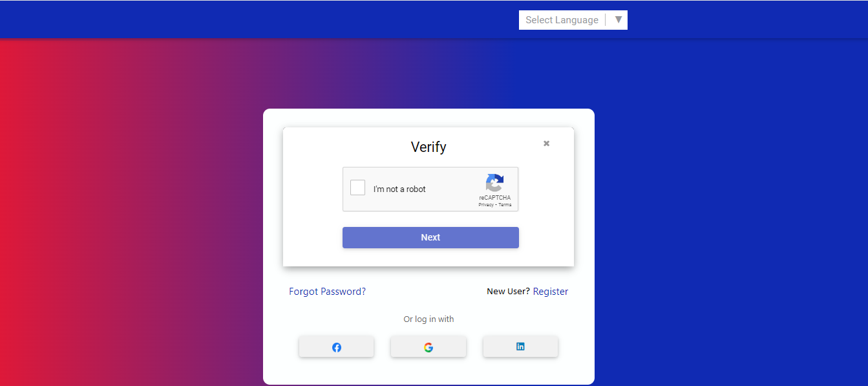
Task: Open the Forgot Password link
Action: [327, 292]
